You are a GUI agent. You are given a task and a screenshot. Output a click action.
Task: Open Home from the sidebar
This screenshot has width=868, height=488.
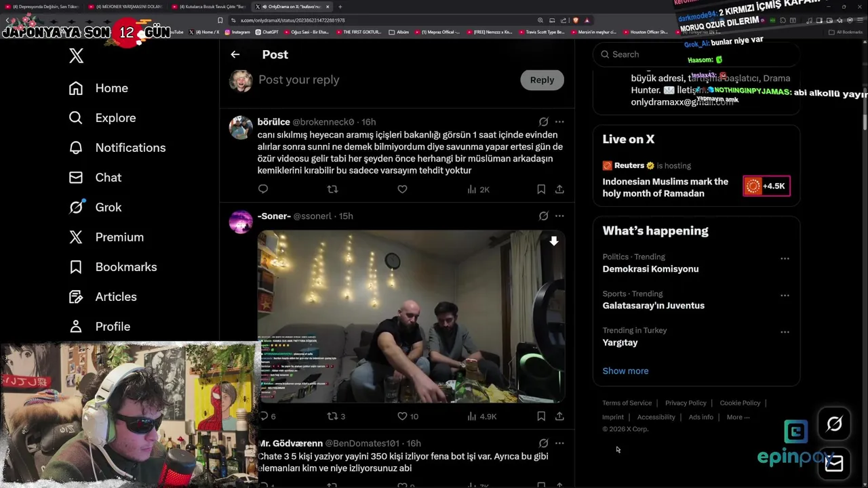pyautogui.click(x=98, y=88)
